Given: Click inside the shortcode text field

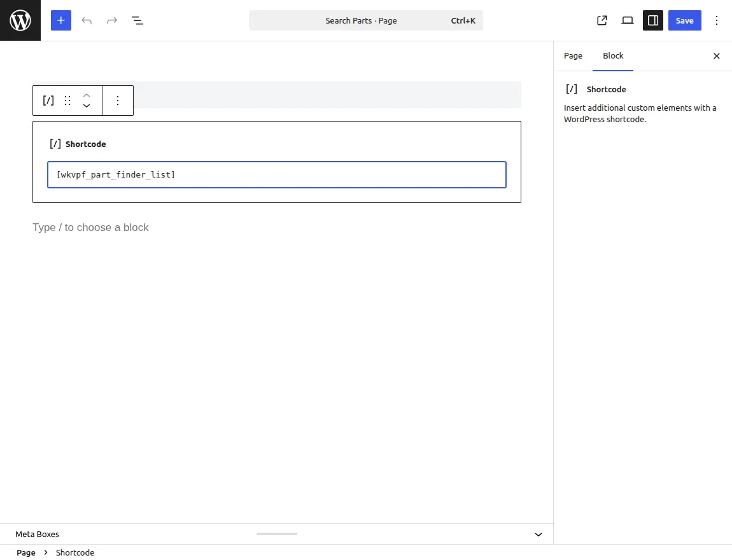Looking at the screenshot, I should (x=277, y=174).
